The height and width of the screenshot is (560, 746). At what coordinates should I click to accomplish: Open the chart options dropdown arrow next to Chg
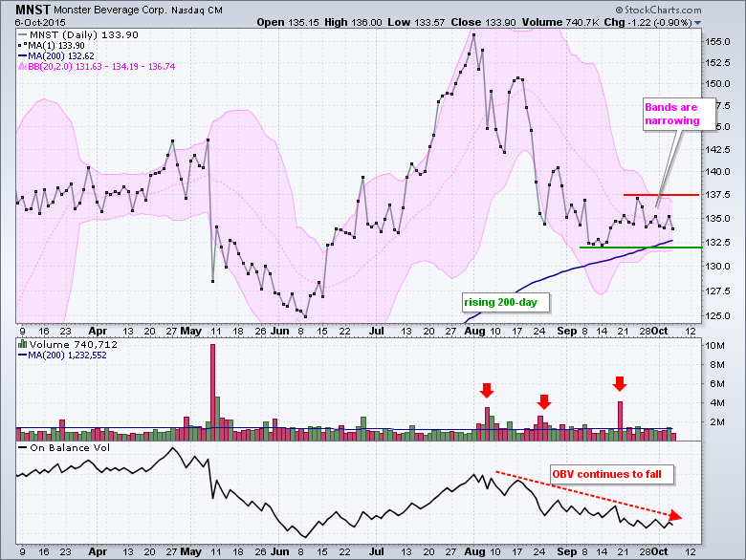tap(697, 23)
